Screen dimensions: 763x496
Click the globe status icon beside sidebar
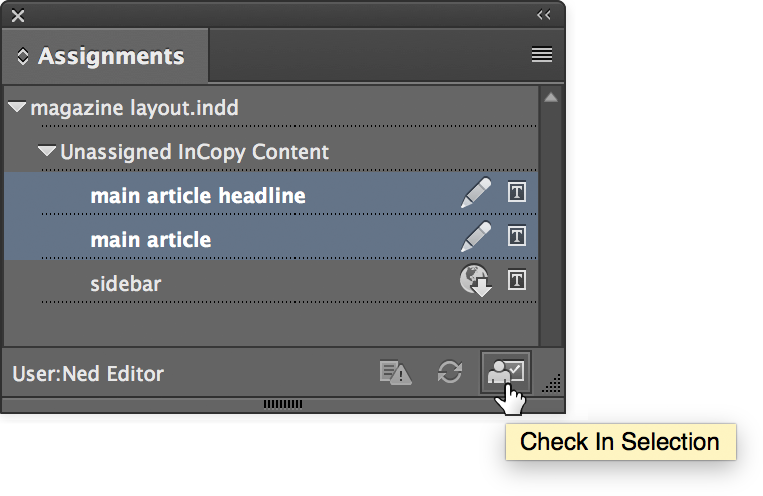click(476, 282)
